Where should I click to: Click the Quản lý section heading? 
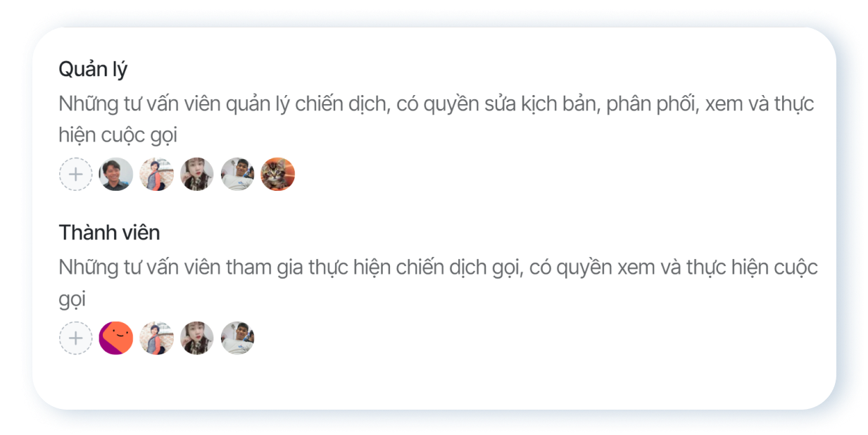pos(93,70)
